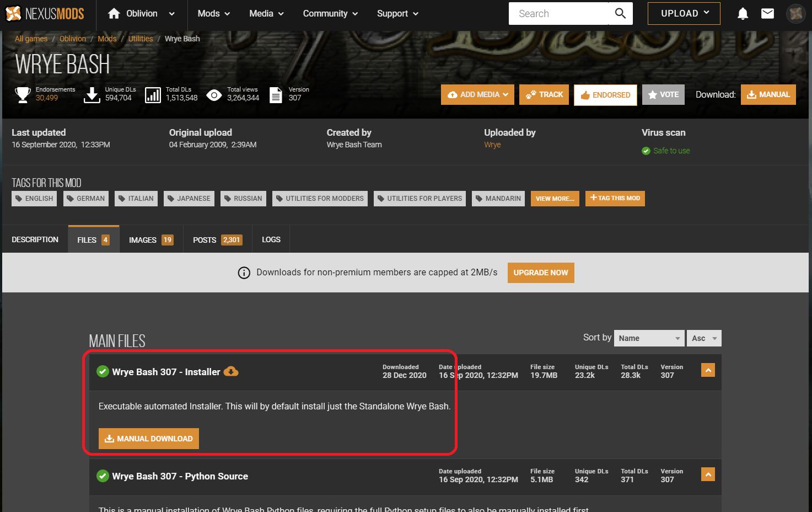Select the JAPANESE tag
The height and width of the screenshot is (512, 812).
click(189, 199)
